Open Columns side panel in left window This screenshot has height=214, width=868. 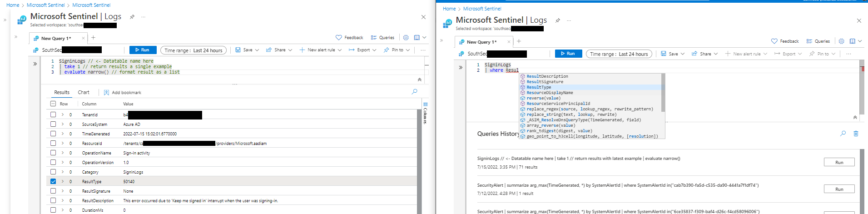pyautogui.click(x=425, y=114)
